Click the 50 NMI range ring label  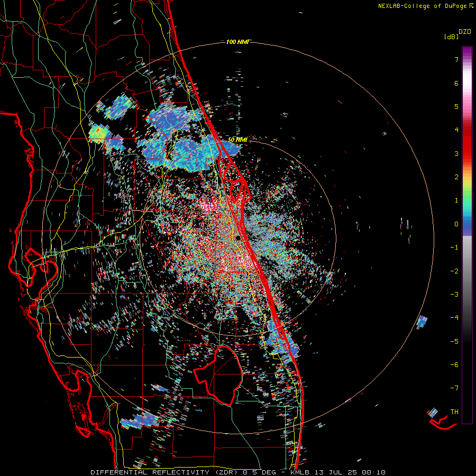pyautogui.click(x=237, y=140)
